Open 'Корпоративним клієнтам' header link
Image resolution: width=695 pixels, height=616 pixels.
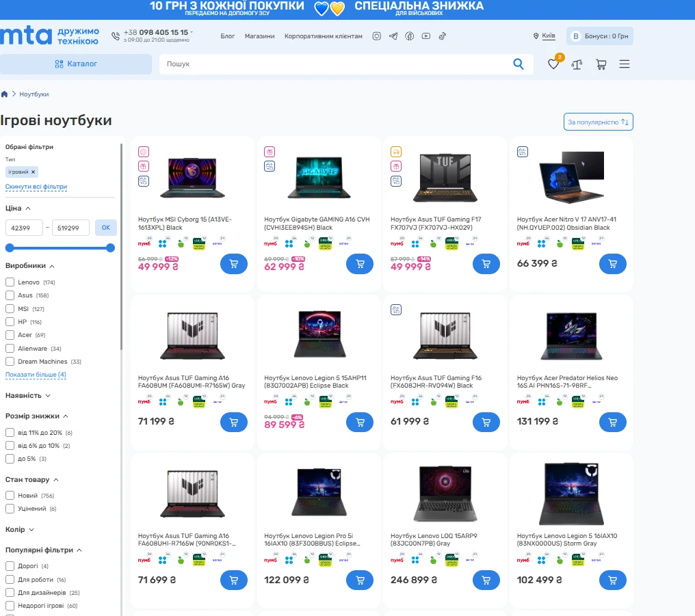[323, 36]
